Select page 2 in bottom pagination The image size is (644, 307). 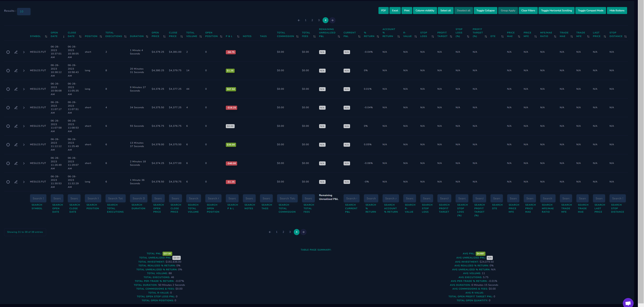(x=283, y=232)
